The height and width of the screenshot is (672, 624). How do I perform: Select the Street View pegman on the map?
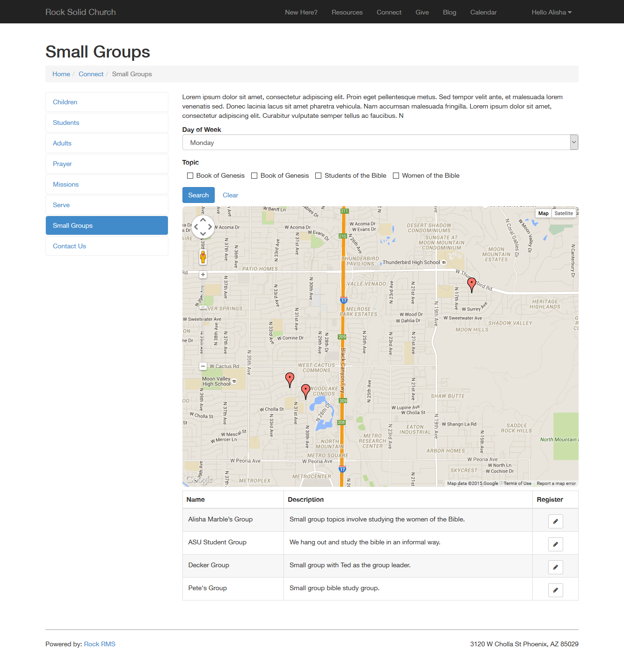(x=203, y=256)
